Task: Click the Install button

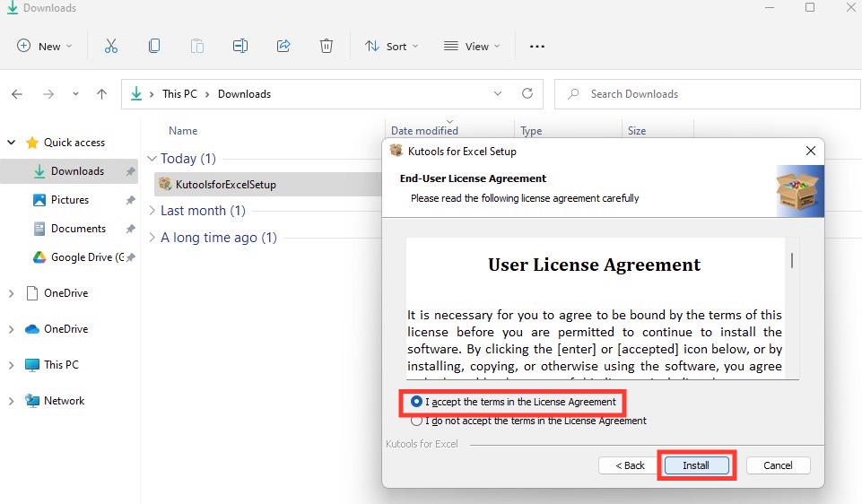Action: [x=697, y=465]
